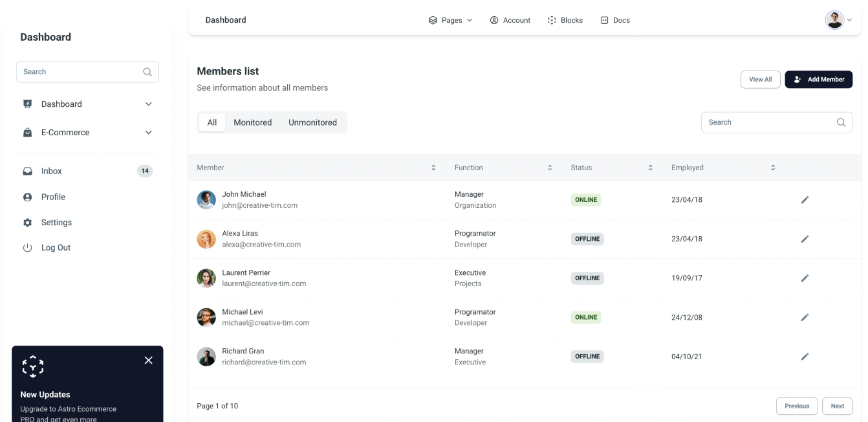Image resolution: width=868 pixels, height=422 pixels.
Task: Click Michael Levi's avatar thumbnail
Action: pos(206,317)
